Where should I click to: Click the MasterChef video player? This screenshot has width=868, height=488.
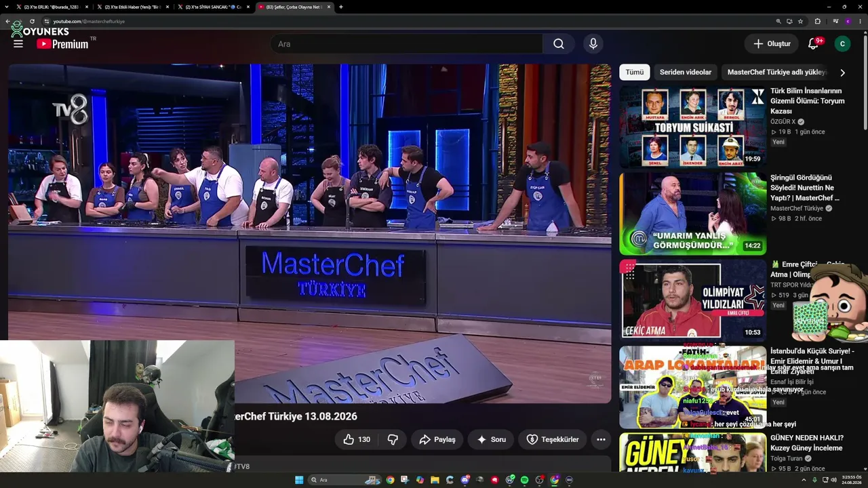coord(309,234)
